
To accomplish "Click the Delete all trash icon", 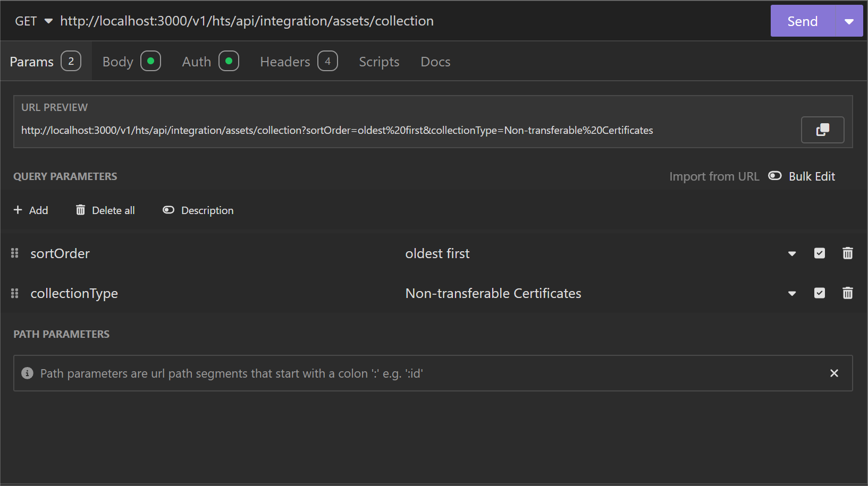I will click(80, 210).
